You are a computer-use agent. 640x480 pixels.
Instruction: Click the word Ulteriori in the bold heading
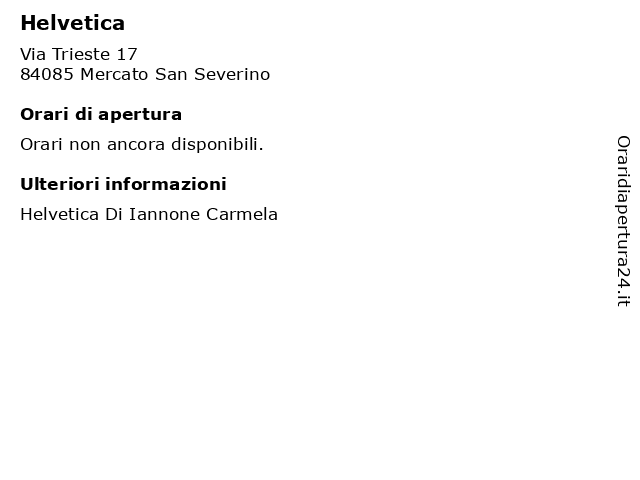(x=60, y=184)
